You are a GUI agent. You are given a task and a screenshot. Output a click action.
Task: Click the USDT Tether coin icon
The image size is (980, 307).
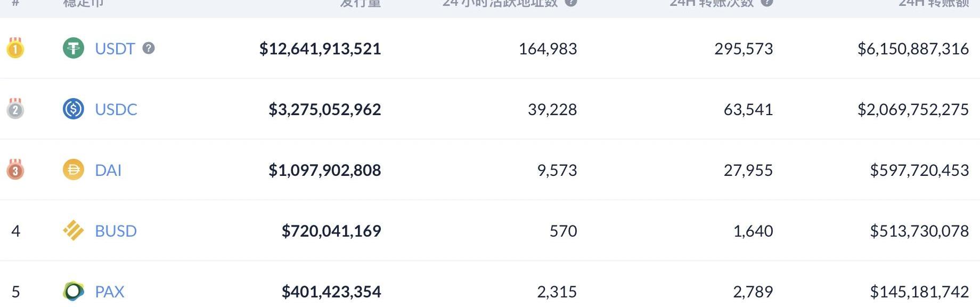(73, 49)
